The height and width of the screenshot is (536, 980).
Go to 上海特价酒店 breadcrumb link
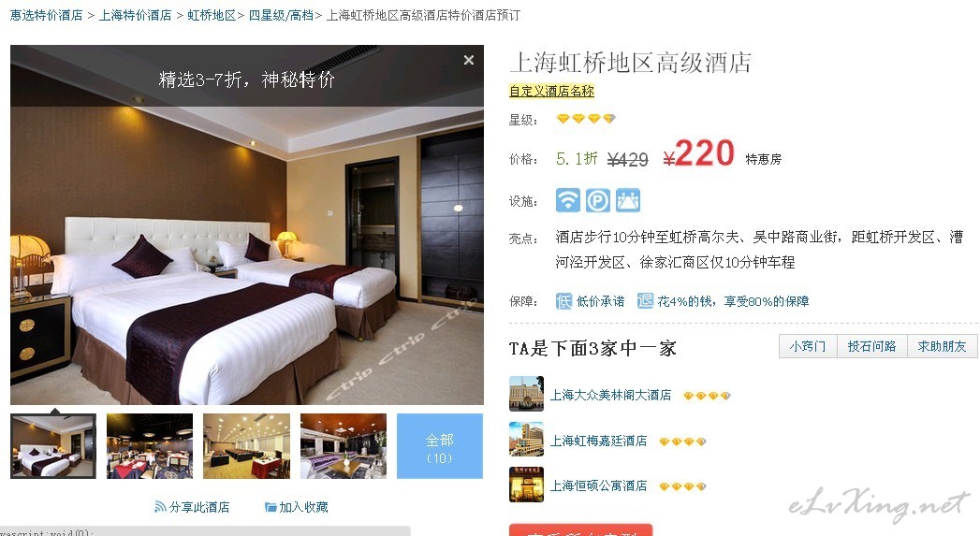tap(135, 15)
